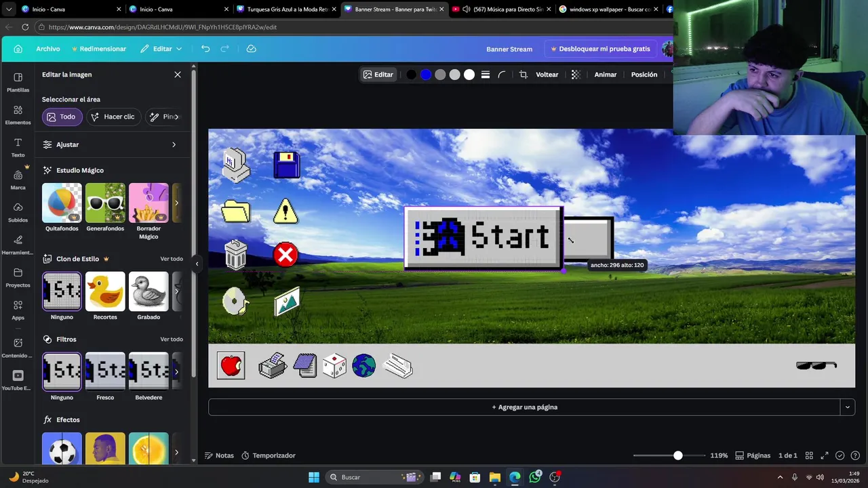The image size is (868, 488).
Task: Click Ver todo next to Filtros
Action: [172, 339]
